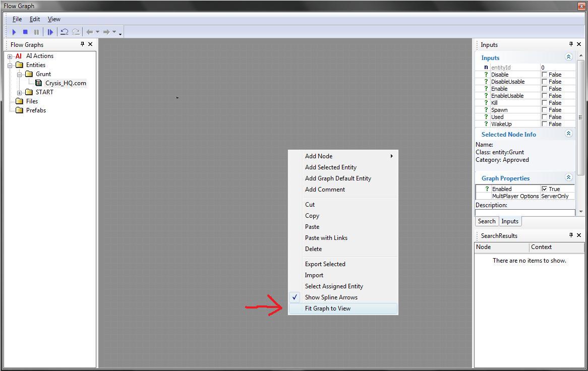
Task: Open the Edit menu
Action: coord(34,19)
